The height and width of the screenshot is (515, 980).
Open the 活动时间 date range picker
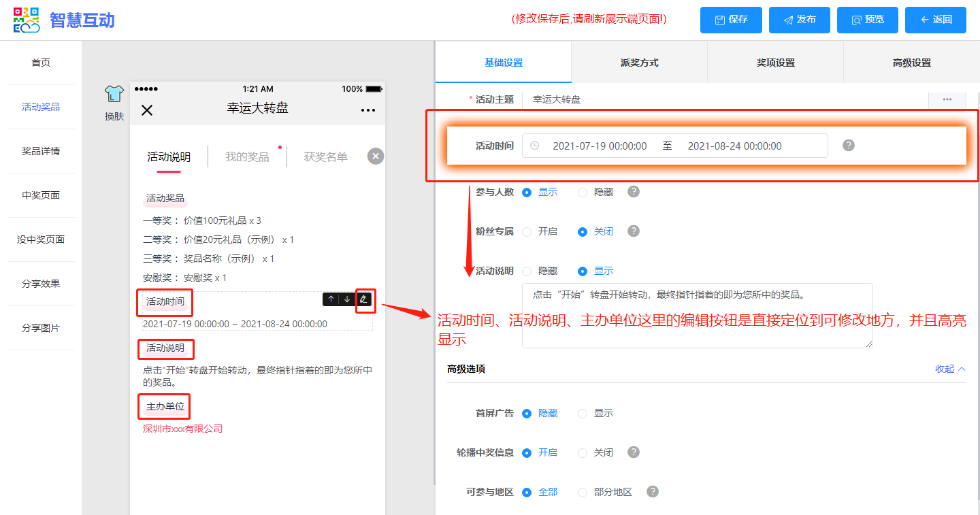tap(674, 146)
